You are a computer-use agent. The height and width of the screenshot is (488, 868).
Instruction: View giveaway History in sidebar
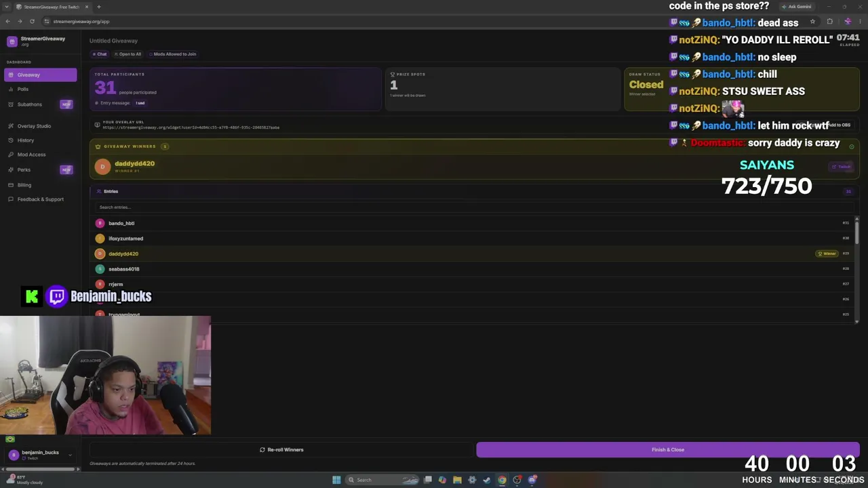39,140
